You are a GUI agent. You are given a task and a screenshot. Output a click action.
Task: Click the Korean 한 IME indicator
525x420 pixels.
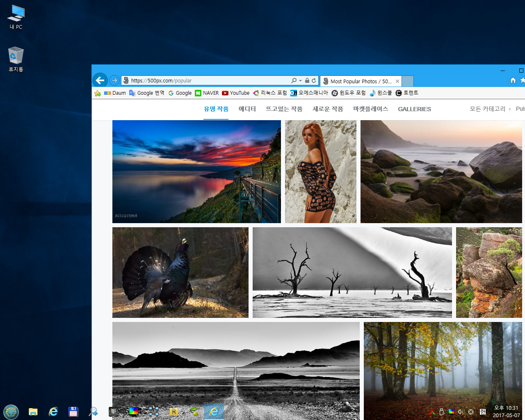tap(482, 412)
